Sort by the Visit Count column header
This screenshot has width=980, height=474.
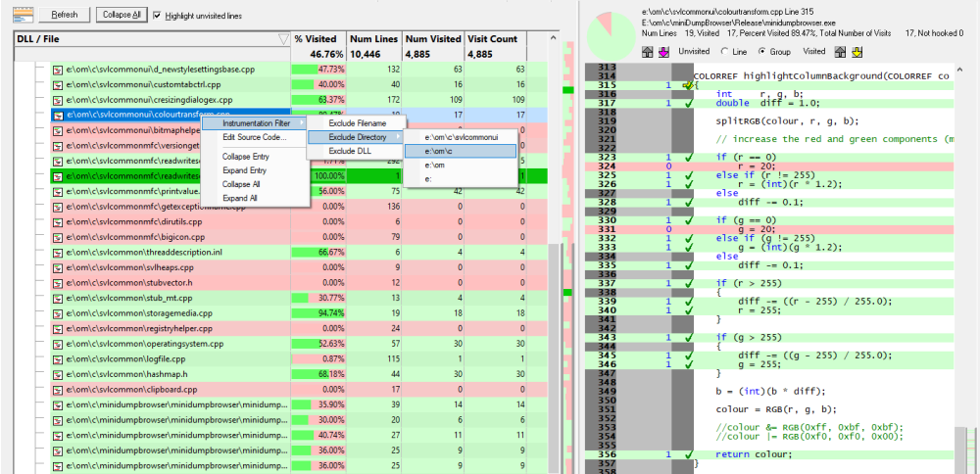pos(496,39)
